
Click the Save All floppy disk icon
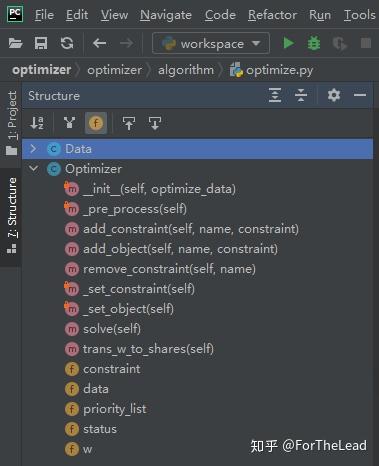pos(41,43)
